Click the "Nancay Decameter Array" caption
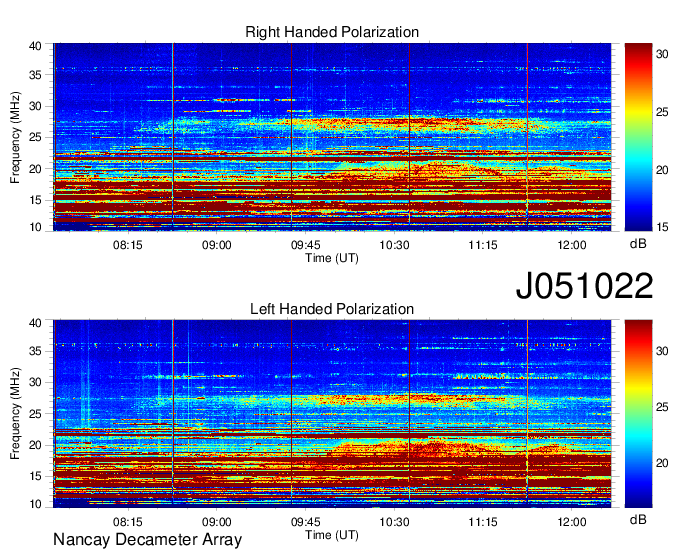This screenshot has width=680, height=552. point(147,540)
